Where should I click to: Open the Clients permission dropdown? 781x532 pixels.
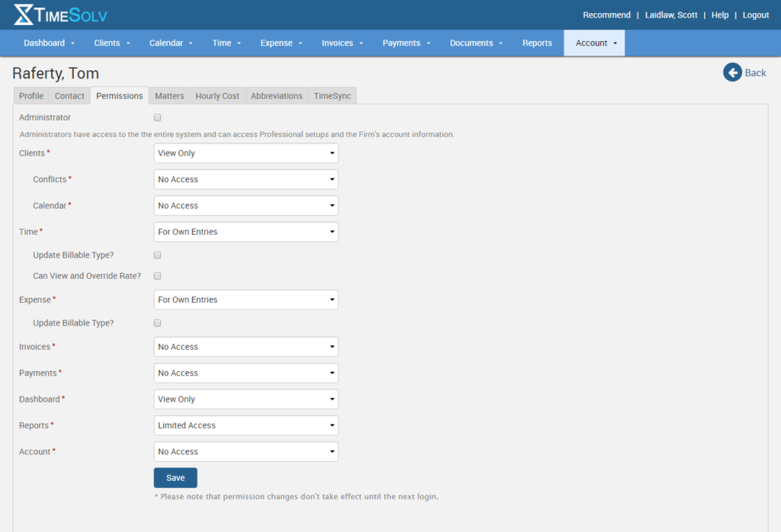point(246,152)
